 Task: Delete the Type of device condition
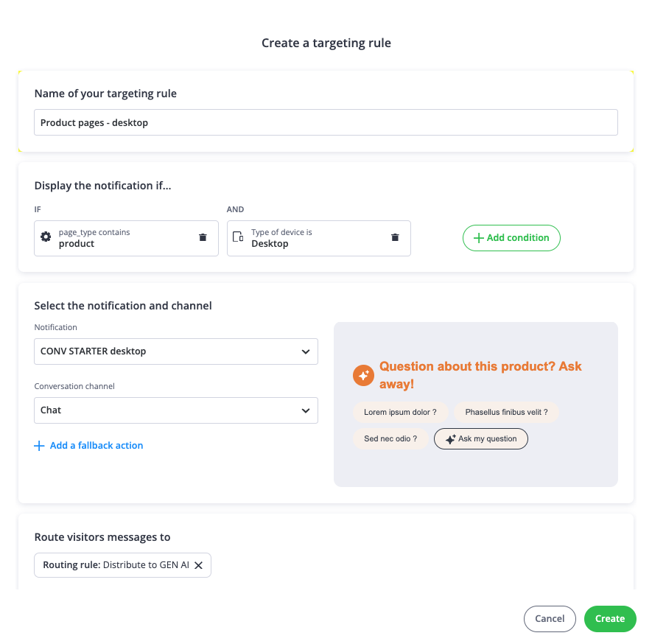coord(395,237)
